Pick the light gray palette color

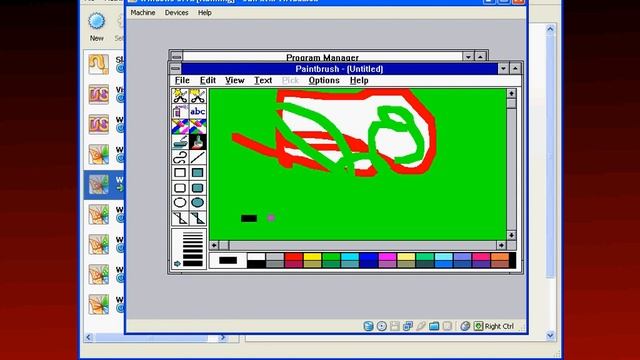[x=275, y=257]
